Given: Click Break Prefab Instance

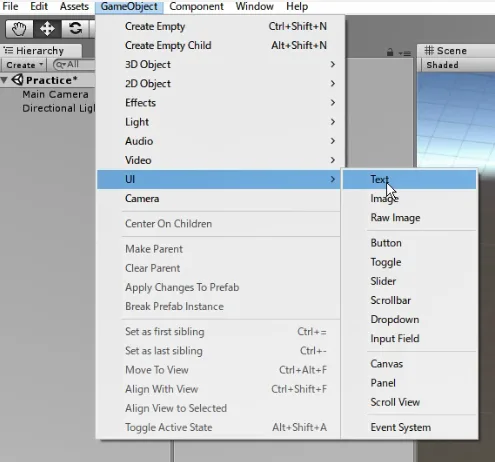Looking at the screenshot, I should coord(219,307).
